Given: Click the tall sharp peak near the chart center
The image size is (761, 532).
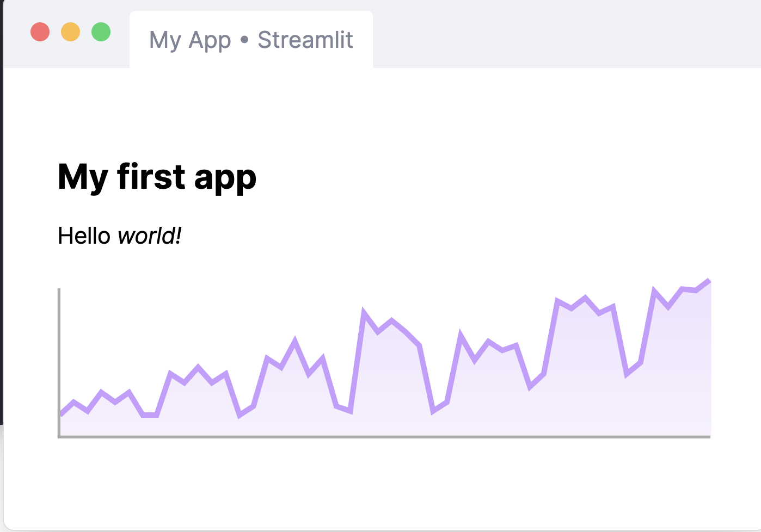Looking at the screenshot, I should 364,311.
